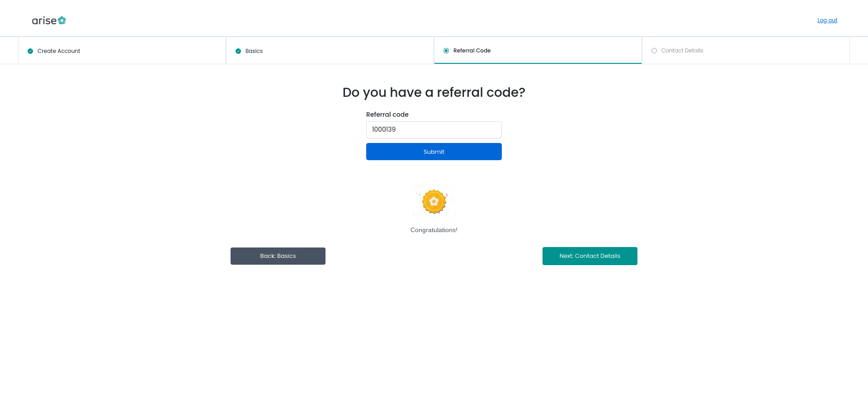The height and width of the screenshot is (395, 868).
Task: Click the green pentagon logo icon
Action: 62,20
